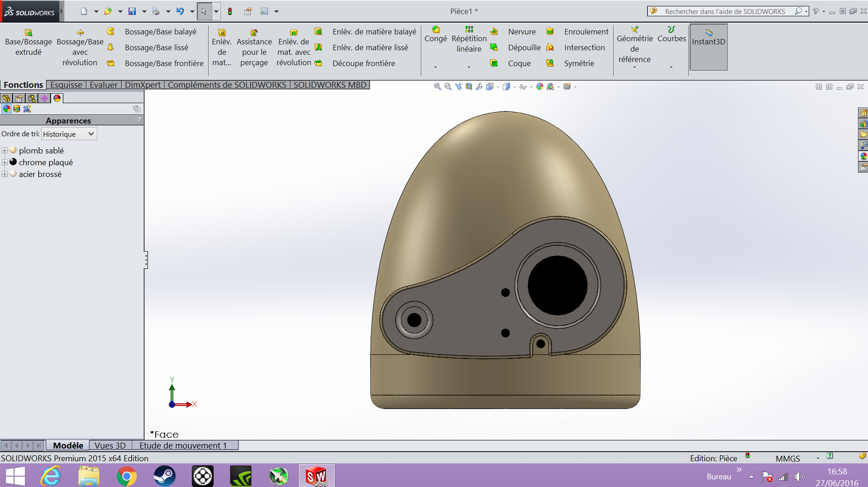The height and width of the screenshot is (487, 868).
Task: Open the Save button dropdown arrow
Action: tap(144, 11)
